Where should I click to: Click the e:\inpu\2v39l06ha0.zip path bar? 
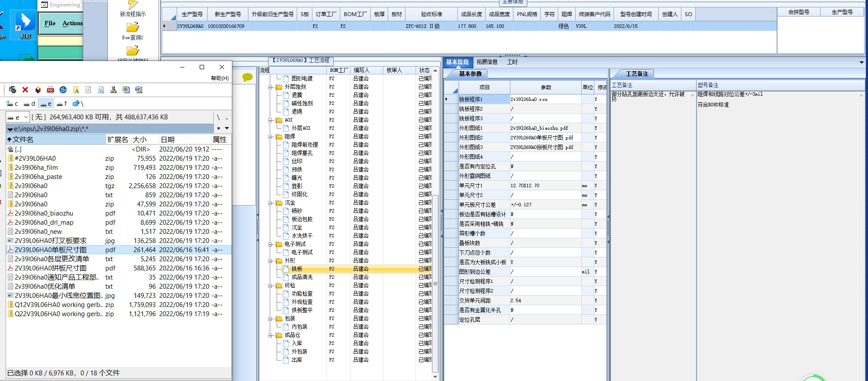(x=110, y=128)
